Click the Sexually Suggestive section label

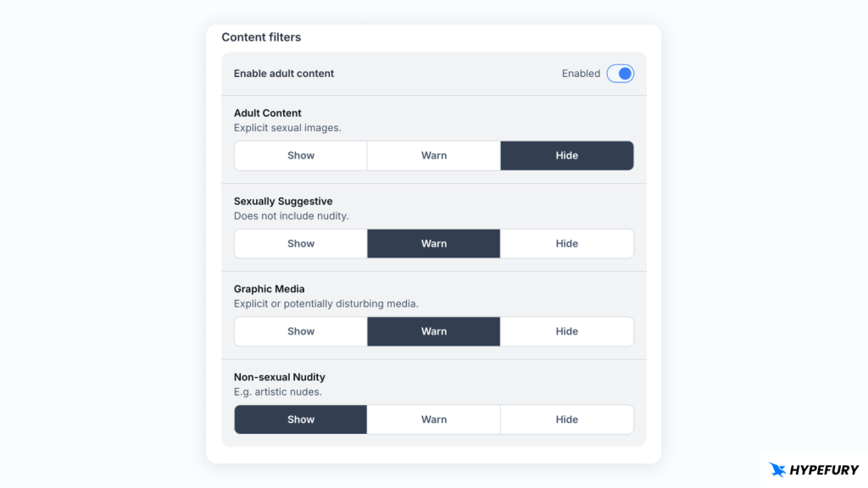tap(283, 201)
